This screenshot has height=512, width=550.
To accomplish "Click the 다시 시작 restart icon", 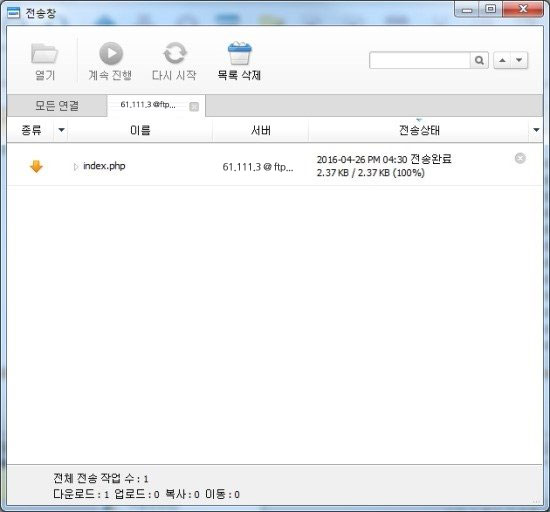I will pyautogui.click(x=175, y=53).
